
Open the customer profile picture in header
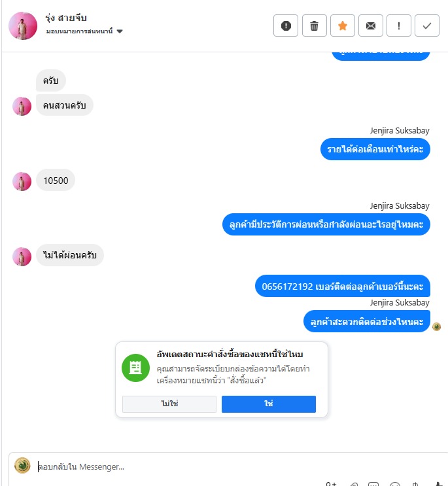coord(23,26)
